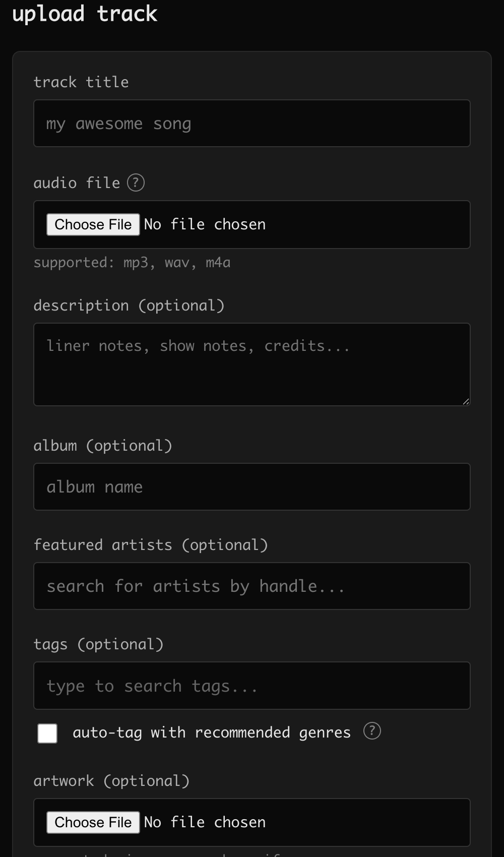The height and width of the screenshot is (857, 504).
Task: Enable auto-tag with recommended genres
Action: tap(47, 733)
